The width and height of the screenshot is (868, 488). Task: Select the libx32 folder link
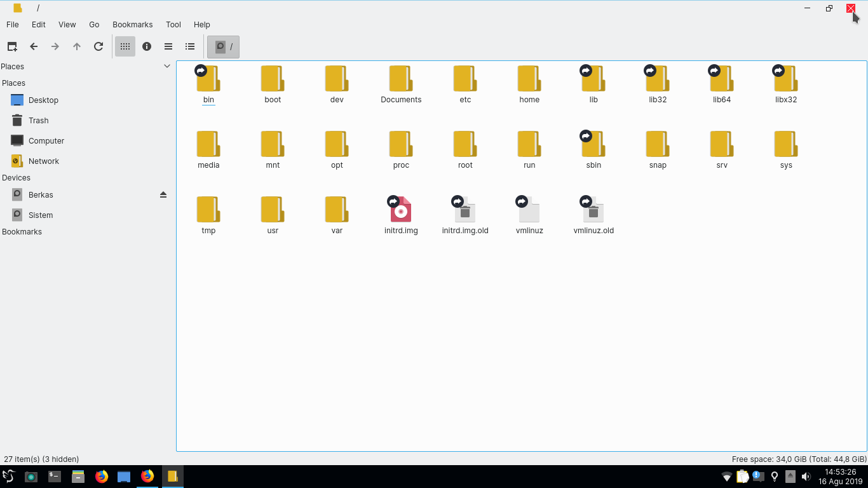786,85
